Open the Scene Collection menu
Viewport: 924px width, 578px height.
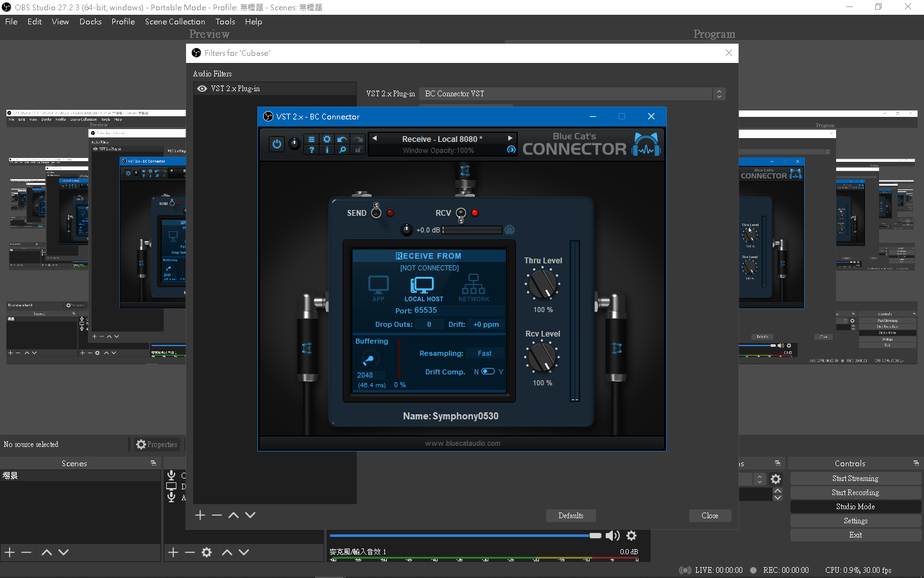point(175,21)
